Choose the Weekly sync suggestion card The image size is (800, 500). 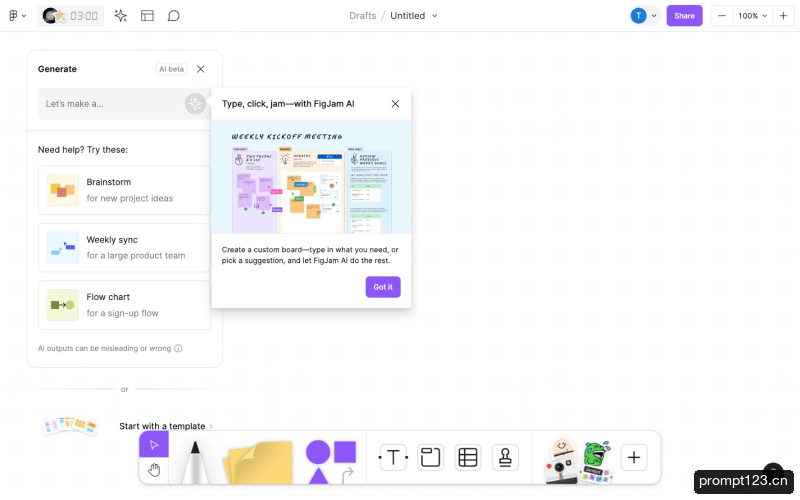tap(124, 247)
